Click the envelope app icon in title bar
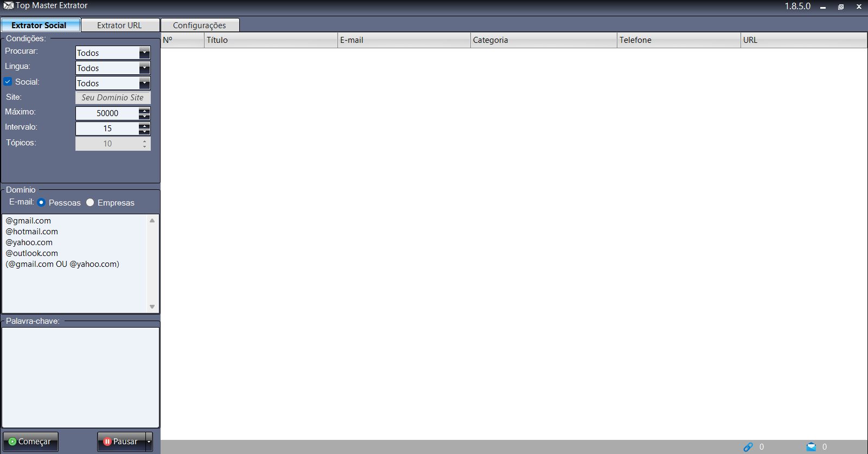 click(x=8, y=5)
